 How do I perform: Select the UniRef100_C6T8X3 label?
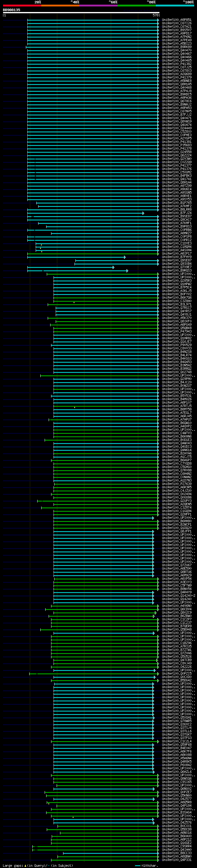coord(176,71)
